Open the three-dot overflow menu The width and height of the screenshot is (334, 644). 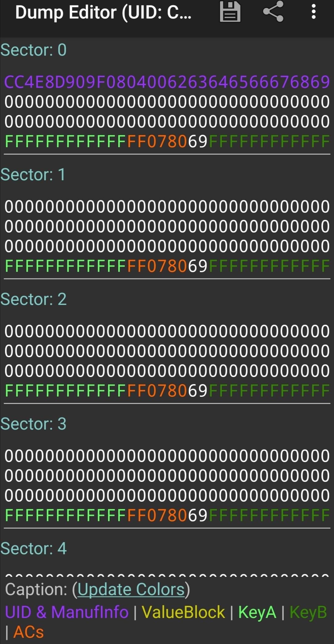pos(314,12)
